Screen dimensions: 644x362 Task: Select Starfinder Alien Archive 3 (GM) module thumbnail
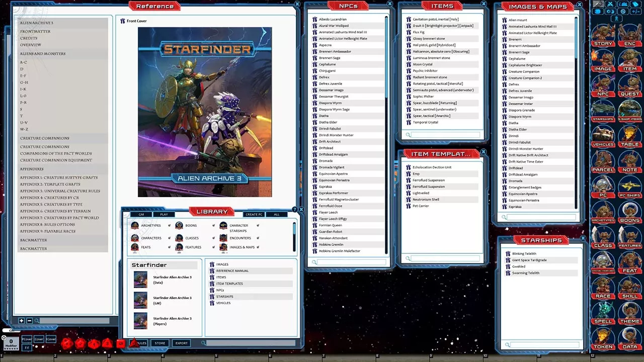pos(140,300)
